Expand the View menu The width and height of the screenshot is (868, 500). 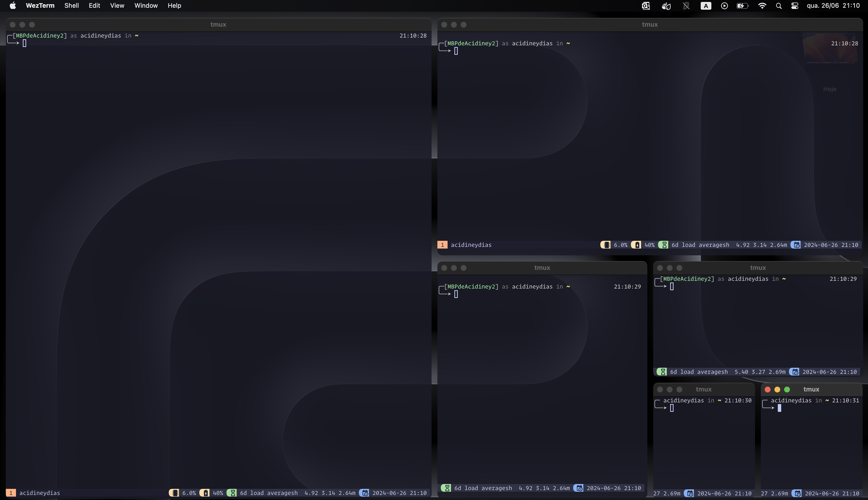pos(117,6)
